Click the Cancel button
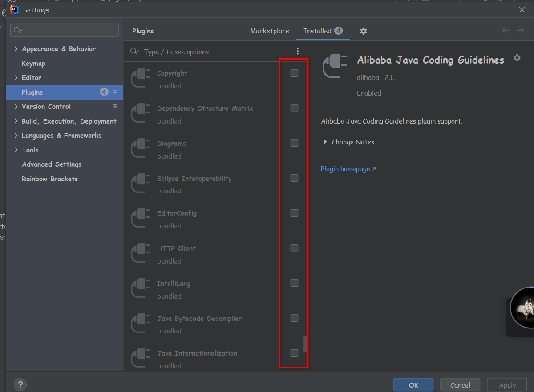 point(460,385)
